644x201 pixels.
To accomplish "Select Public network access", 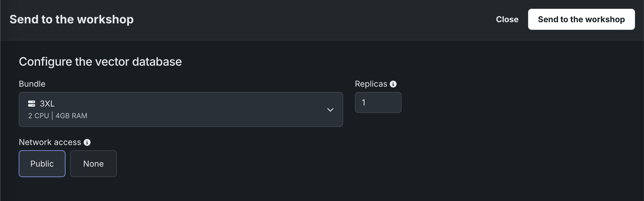I will tap(42, 164).
